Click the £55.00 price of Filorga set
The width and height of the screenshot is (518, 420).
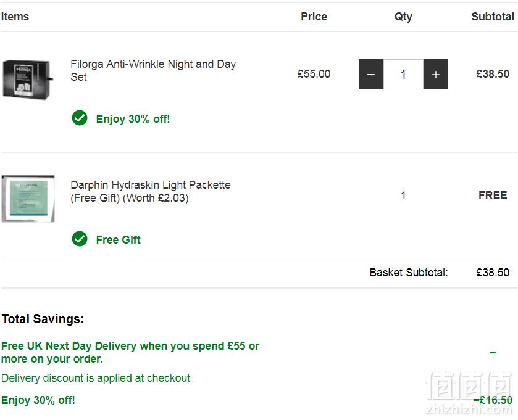(x=314, y=74)
